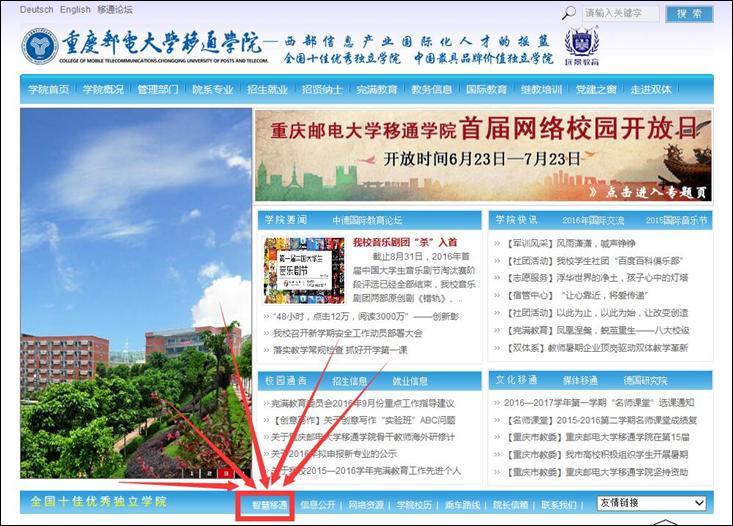Screen dimensions: 733x526
Task: Switch to the 中德国际教育论坛 tab
Action: click(x=366, y=219)
